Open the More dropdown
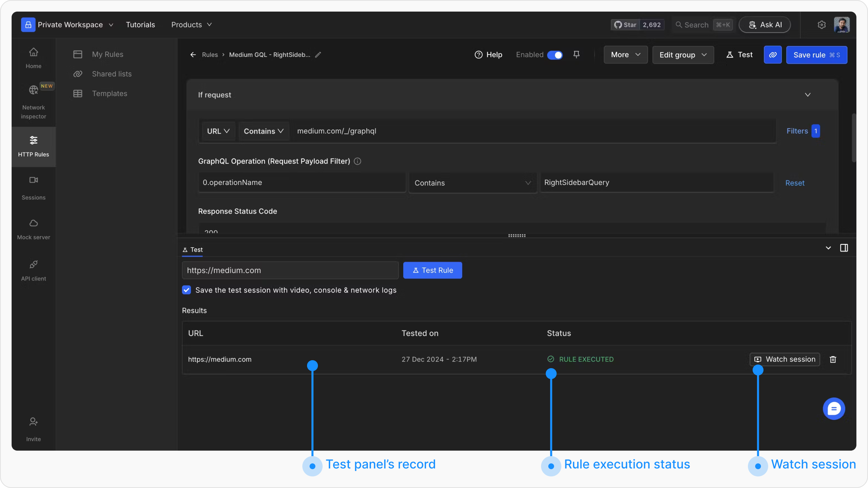The width and height of the screenshot is (868, 488). pyautogui.click(x=625, y=55)
